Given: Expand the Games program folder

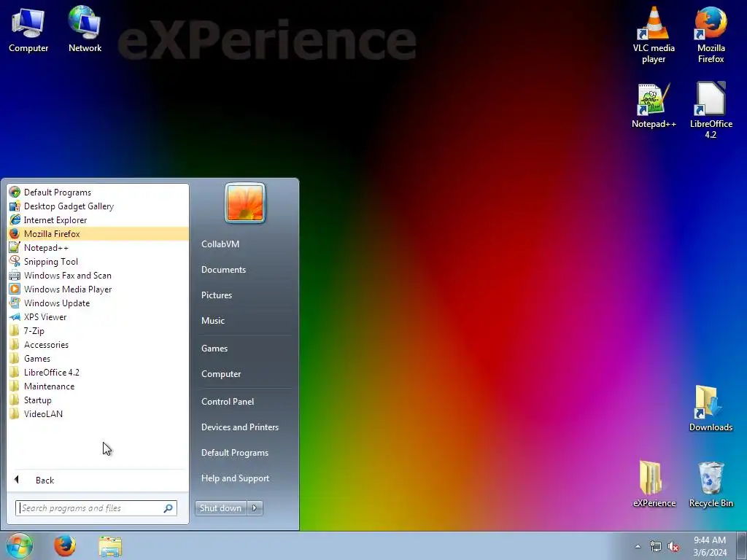Looking at the screenshot, I should [98, 358].
